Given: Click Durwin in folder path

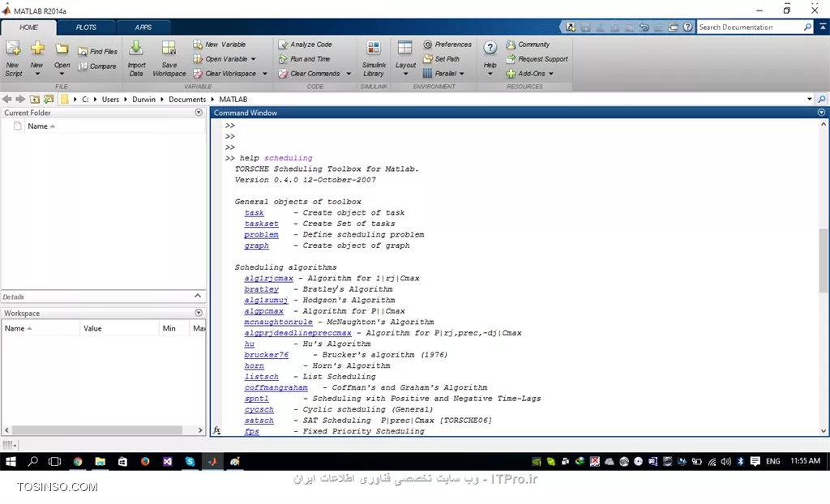Looking at the screenshot, I should [143, 99].
